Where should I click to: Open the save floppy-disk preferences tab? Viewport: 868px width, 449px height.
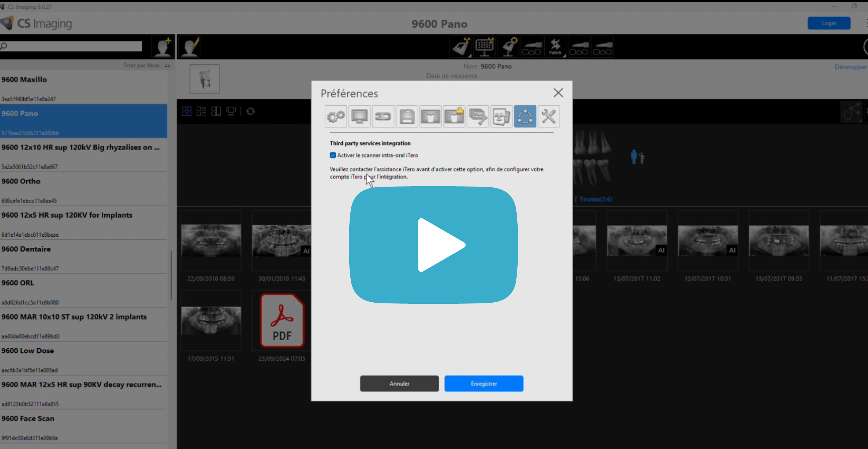407,116
